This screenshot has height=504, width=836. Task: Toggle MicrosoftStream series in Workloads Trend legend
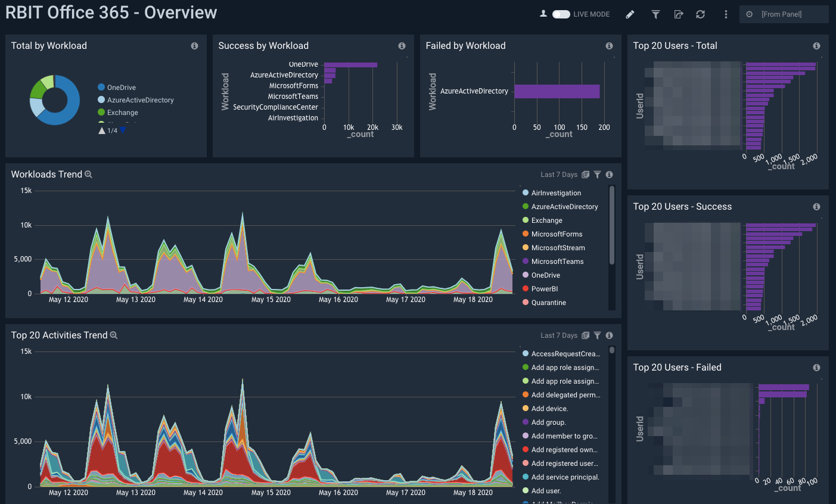(554, 248)
